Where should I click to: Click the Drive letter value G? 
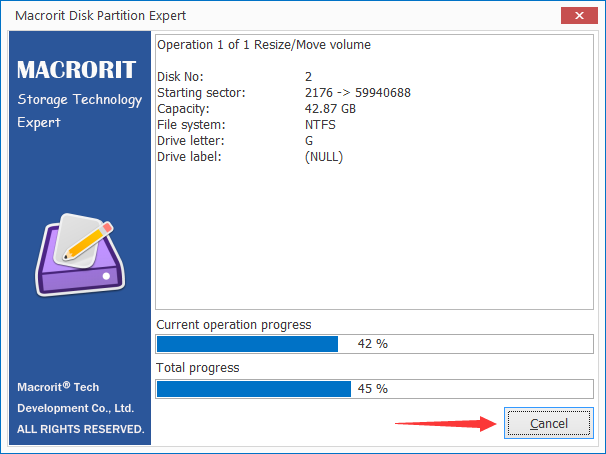point(309,141)
